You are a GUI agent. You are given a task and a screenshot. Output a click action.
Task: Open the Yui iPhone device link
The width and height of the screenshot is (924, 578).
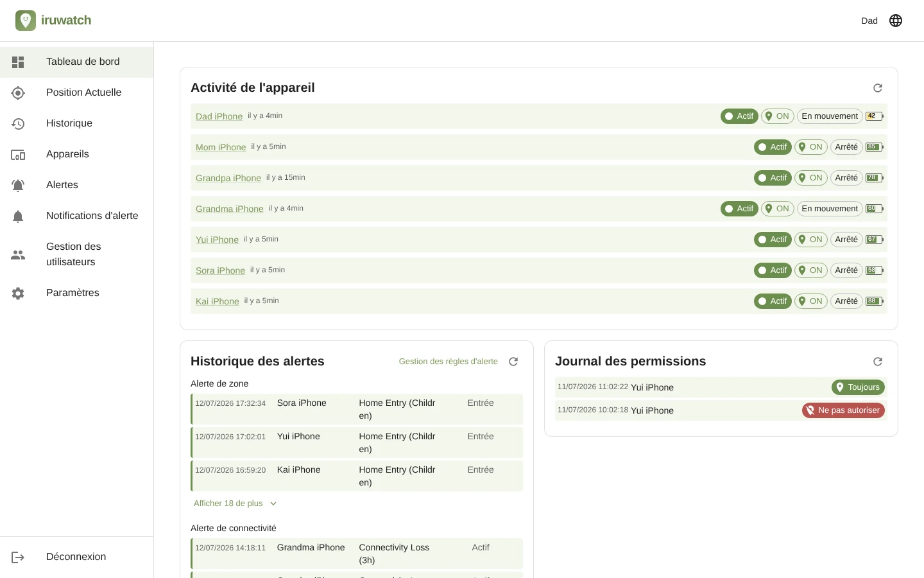click(x=217, y=240)
